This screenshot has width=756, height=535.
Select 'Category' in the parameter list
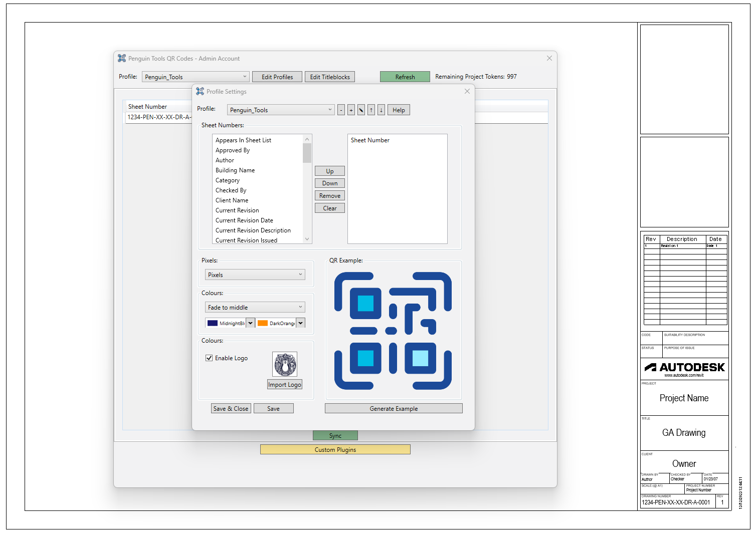coord(258,180)
